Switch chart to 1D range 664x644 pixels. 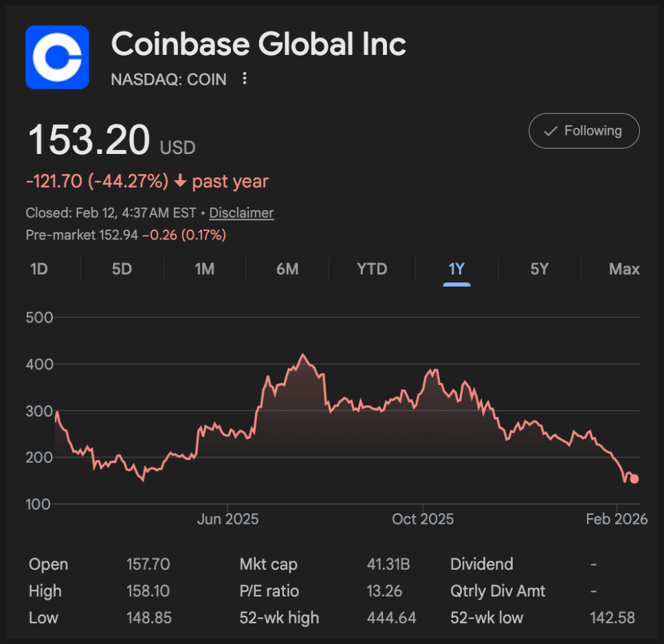pyautogui.click(x=39, y=269)
